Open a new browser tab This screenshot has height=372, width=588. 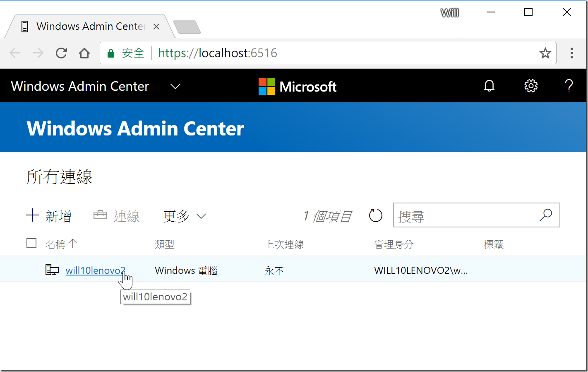coord(187,27)
